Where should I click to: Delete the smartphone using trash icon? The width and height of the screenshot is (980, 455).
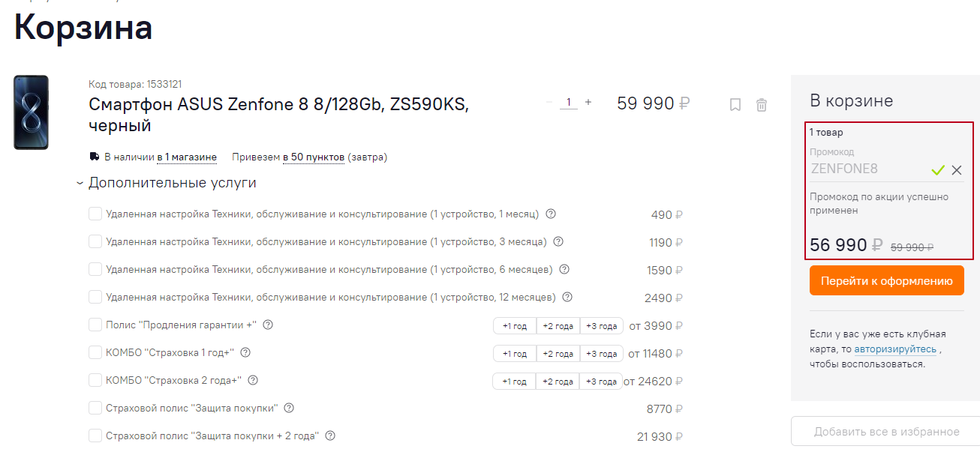click(762, 105)
